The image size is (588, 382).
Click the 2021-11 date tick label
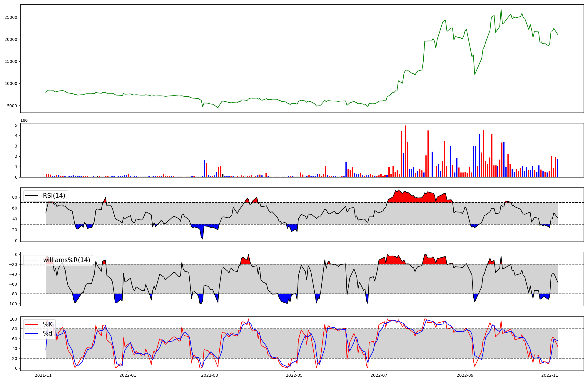(x=43, y=375)
